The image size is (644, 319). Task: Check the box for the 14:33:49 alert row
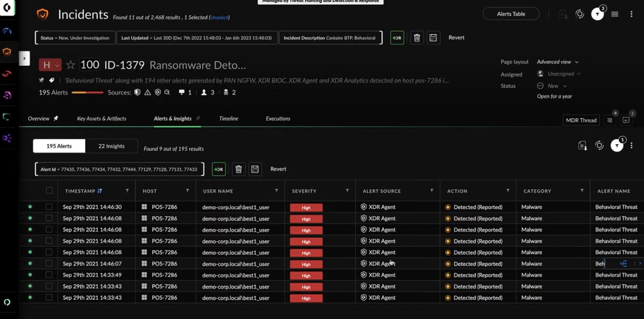[x=49, y=275]
